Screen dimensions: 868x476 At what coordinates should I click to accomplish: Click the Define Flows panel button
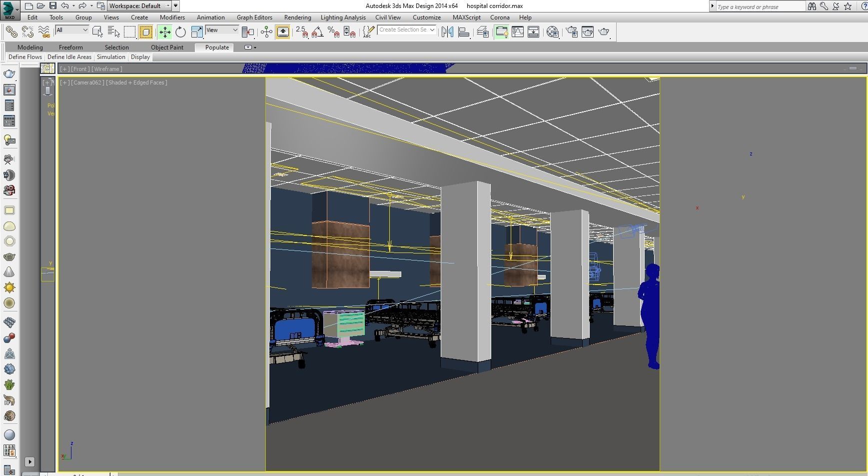click(x=25, y=57)
